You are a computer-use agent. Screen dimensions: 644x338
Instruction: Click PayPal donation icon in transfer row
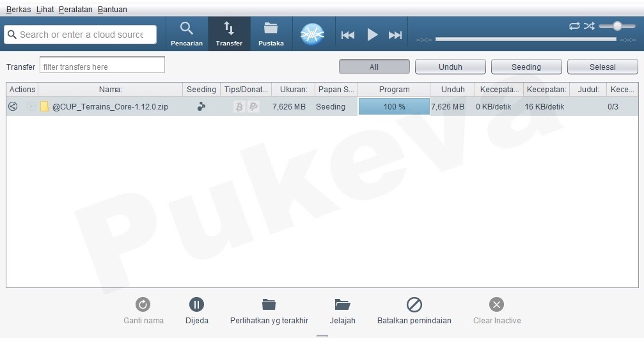coord(253,107)
